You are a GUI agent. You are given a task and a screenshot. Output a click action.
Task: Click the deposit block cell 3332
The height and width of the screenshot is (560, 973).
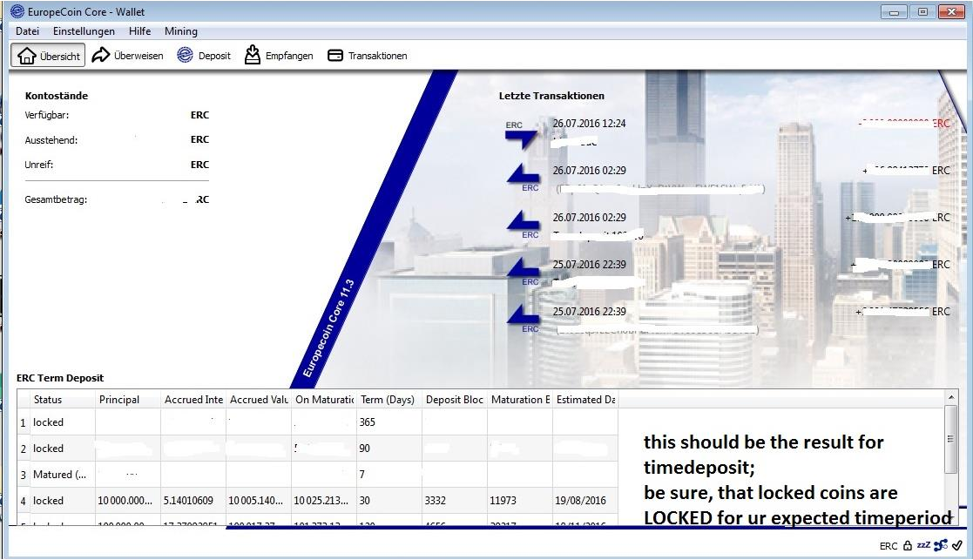[455, 501]
